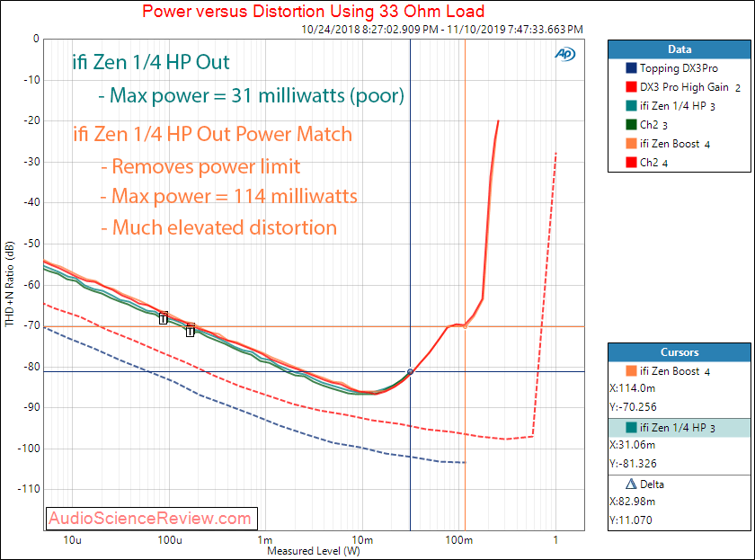The height and width of the screenshot is (560, 755).
Task: Click the AudioScienceReview.com link
Action: click(x=150, y=518)
